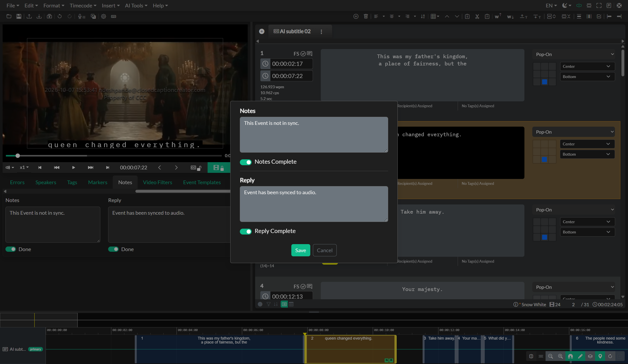The image size is (628, 364).
Task: Open the Bottom dropdown for Take him away event
Action: (x=587, y=232)
